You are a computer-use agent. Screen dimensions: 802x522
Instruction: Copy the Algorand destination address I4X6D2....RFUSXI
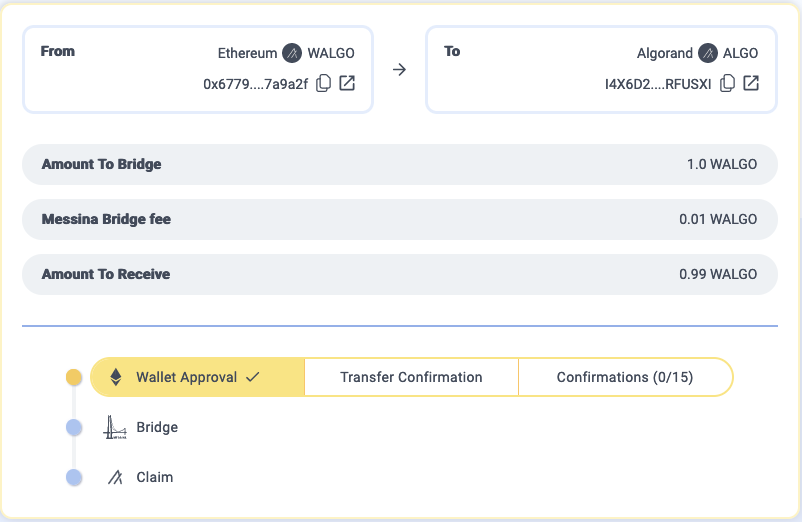coord(727,83)
